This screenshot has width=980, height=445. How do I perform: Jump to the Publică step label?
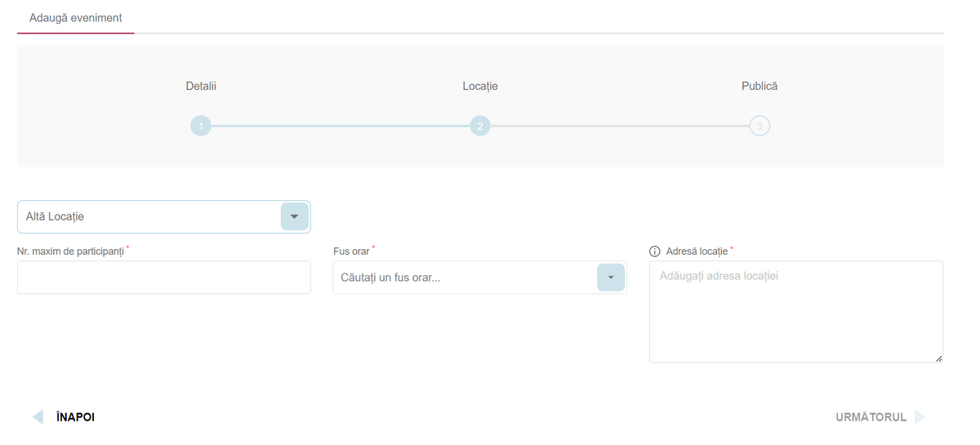point(759,86)
